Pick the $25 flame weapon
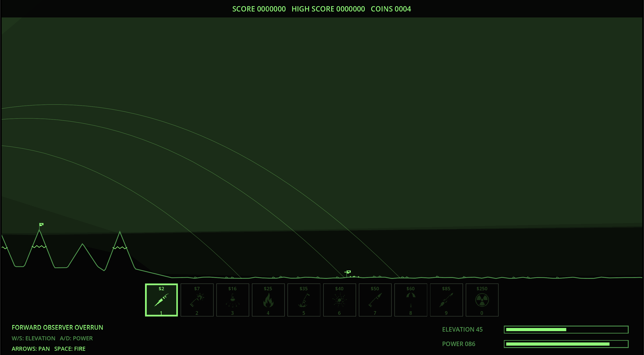 click(x=268, y=300)
